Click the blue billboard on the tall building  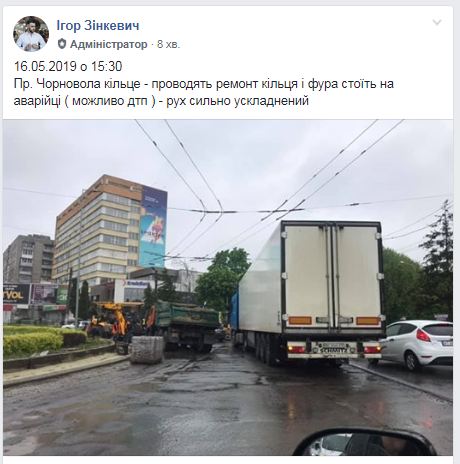pos(153,227)
